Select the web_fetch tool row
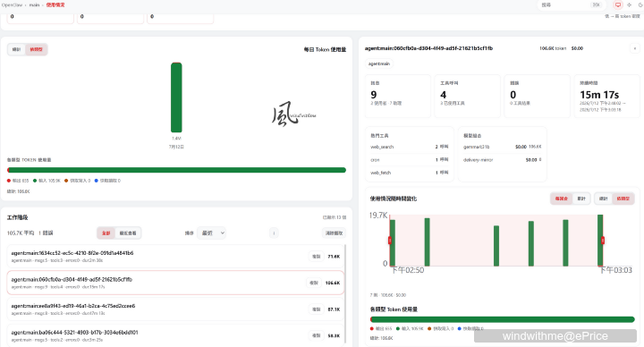Screen dimensions: 644x347 click(x=410, y=173)
